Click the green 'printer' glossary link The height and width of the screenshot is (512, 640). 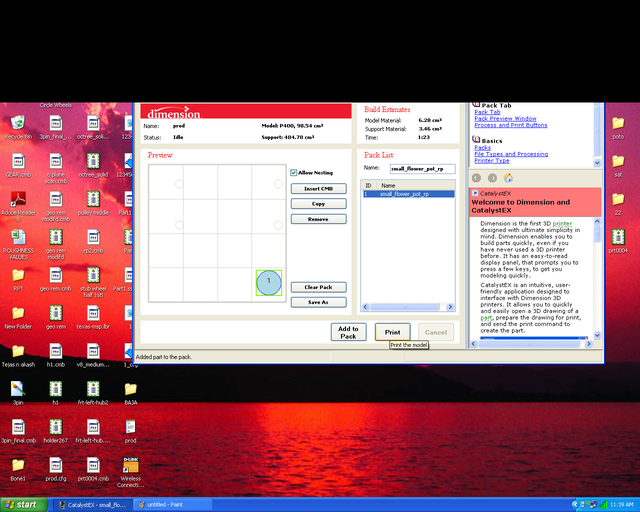pos(562,224)
